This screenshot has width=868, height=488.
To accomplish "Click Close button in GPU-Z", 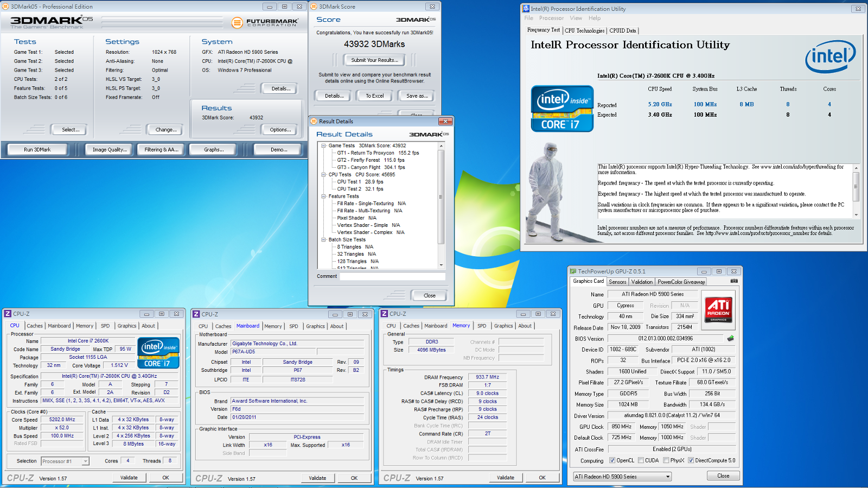I will pos(723,476).
